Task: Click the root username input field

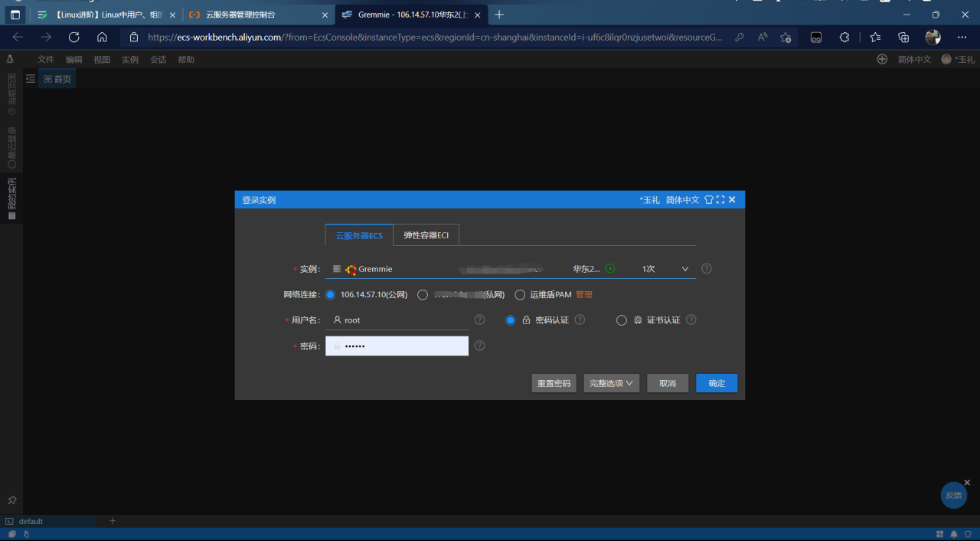Action: pyautogui.click(x=397, y=320)
